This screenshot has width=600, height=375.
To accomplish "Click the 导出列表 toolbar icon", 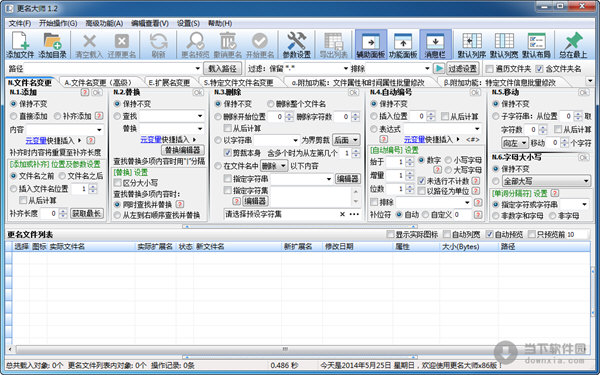I will point(333,45).
